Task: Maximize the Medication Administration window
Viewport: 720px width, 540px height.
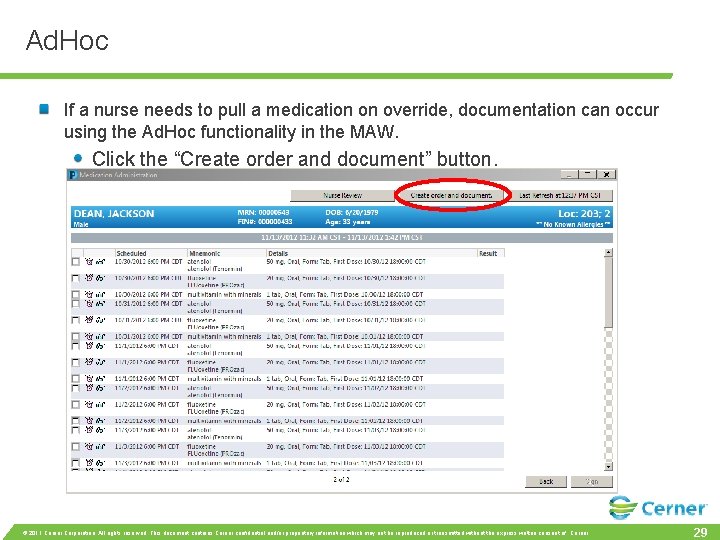Action: (x=587, y=174)
